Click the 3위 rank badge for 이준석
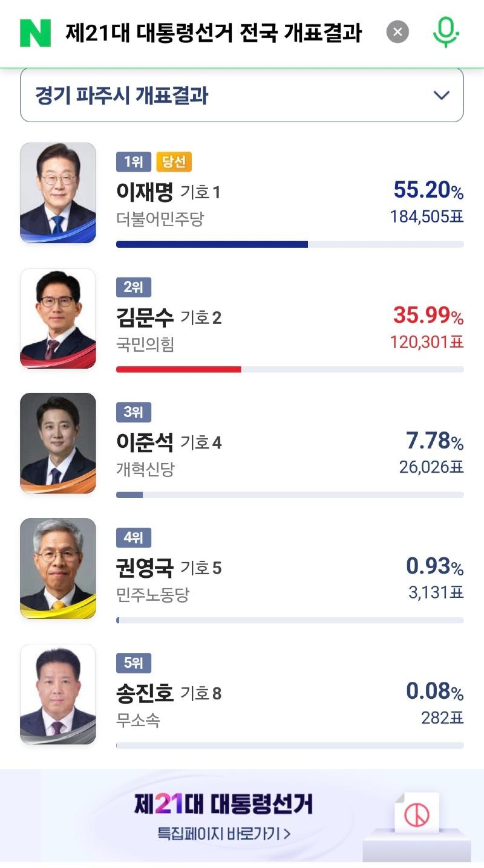 [134, 412]
